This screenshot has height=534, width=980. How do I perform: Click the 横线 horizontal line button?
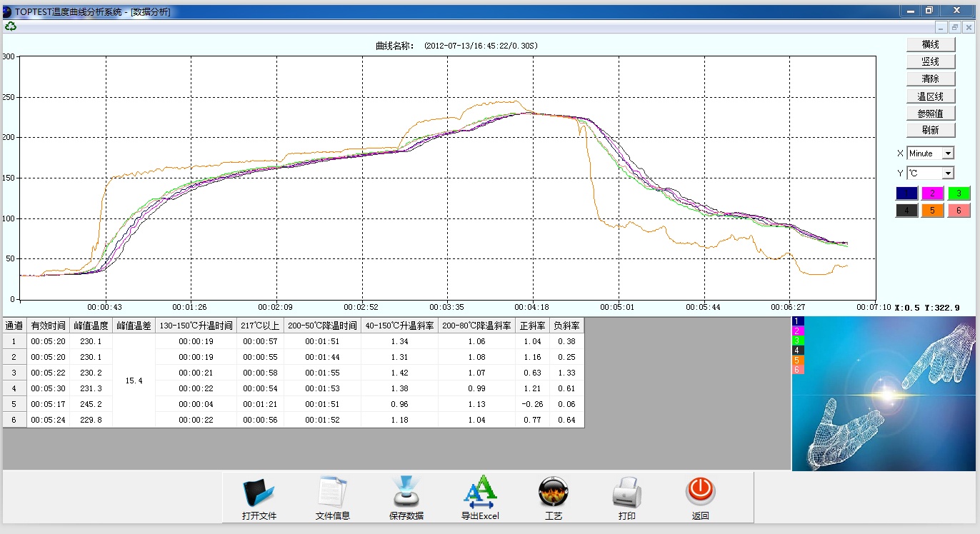point(930,44)
